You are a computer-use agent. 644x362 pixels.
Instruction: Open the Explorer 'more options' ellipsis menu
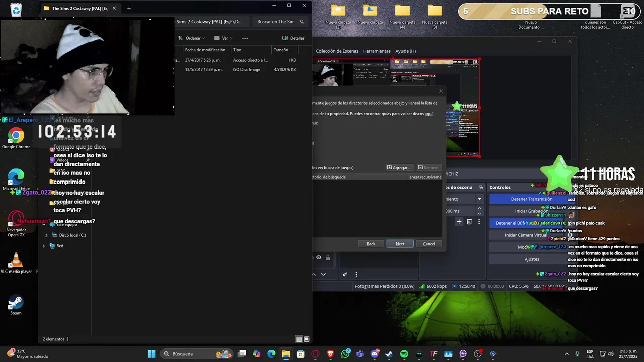(245, 38)
